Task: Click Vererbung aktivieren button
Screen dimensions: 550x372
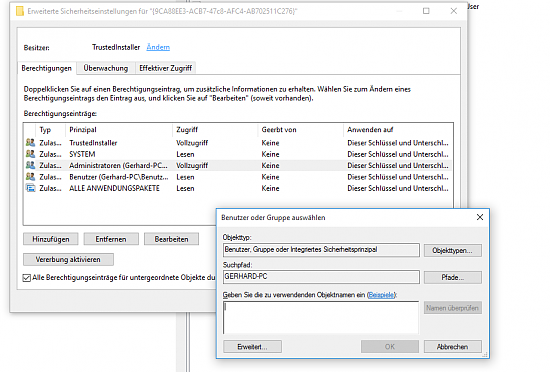Action: point(68,259)
